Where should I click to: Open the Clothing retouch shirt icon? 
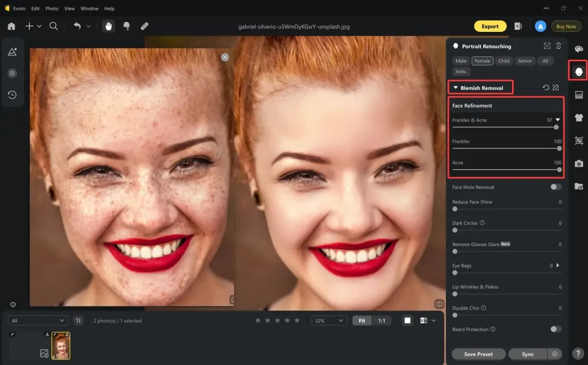coord(579,117)
